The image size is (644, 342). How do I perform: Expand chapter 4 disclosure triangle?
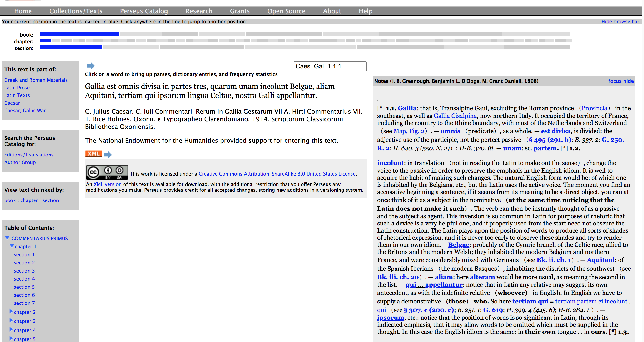click(11, 329)
